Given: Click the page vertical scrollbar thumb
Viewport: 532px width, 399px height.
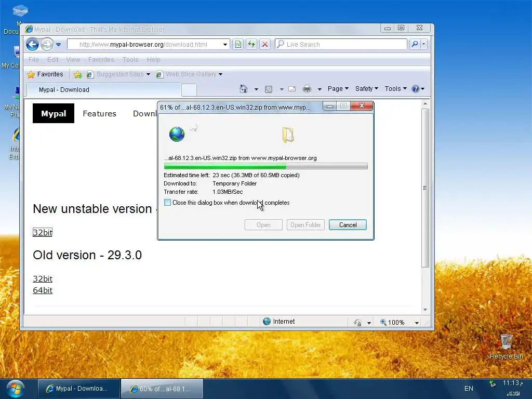Looking at the screenshot, I should [425, 188].
